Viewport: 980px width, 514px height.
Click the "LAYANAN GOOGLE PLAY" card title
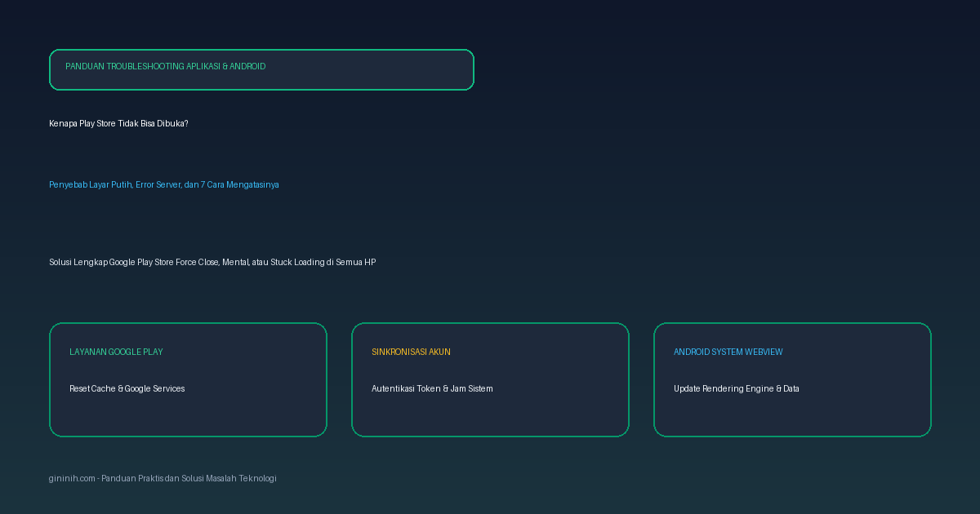point(116,352)
